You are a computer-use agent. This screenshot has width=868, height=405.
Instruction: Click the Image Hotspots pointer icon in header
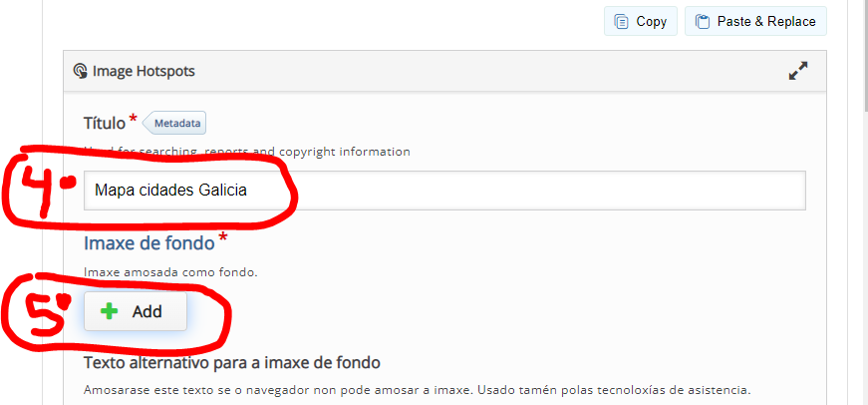[x=81, y=72]
